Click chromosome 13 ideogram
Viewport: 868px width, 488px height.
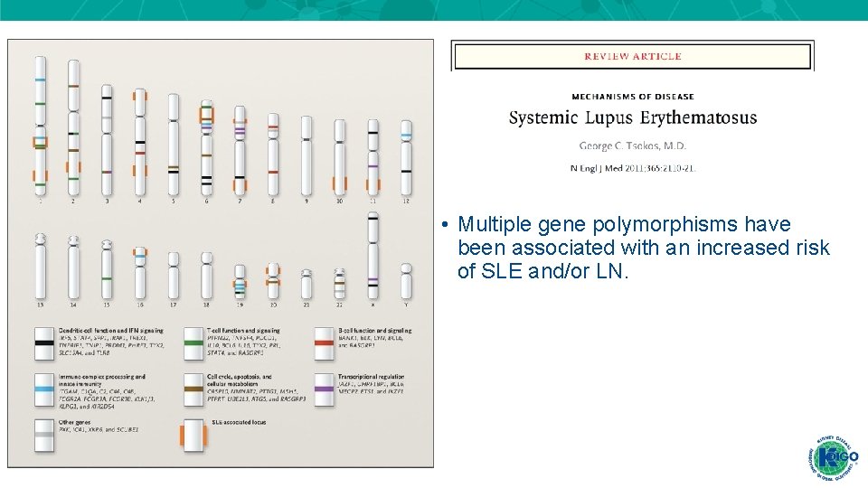click(x=41, y=266)
